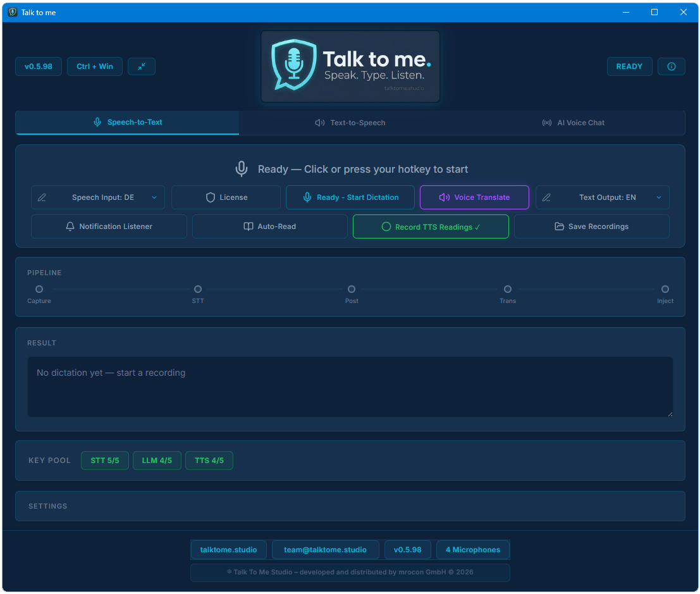Open the team@talktome.studio email link
Image resolution: width=700 pixels, height=594 pixels.
[326, 550]
